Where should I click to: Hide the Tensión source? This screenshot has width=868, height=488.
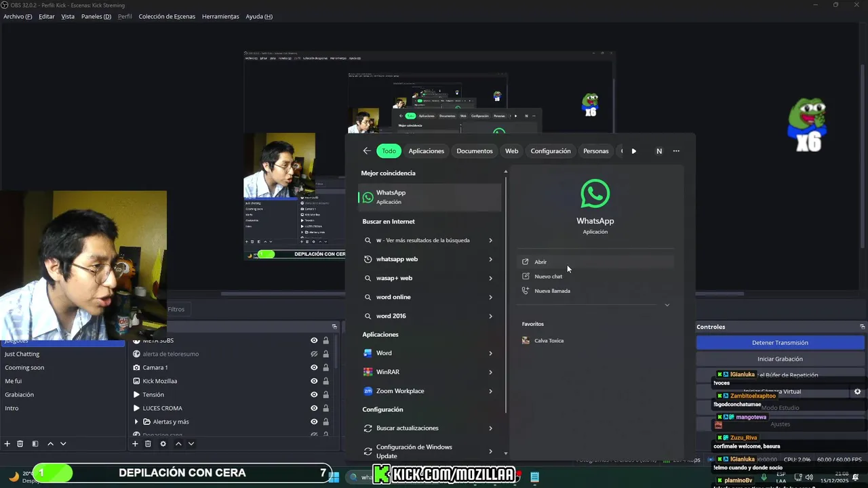pyautogui.click(x=314, y=394)
